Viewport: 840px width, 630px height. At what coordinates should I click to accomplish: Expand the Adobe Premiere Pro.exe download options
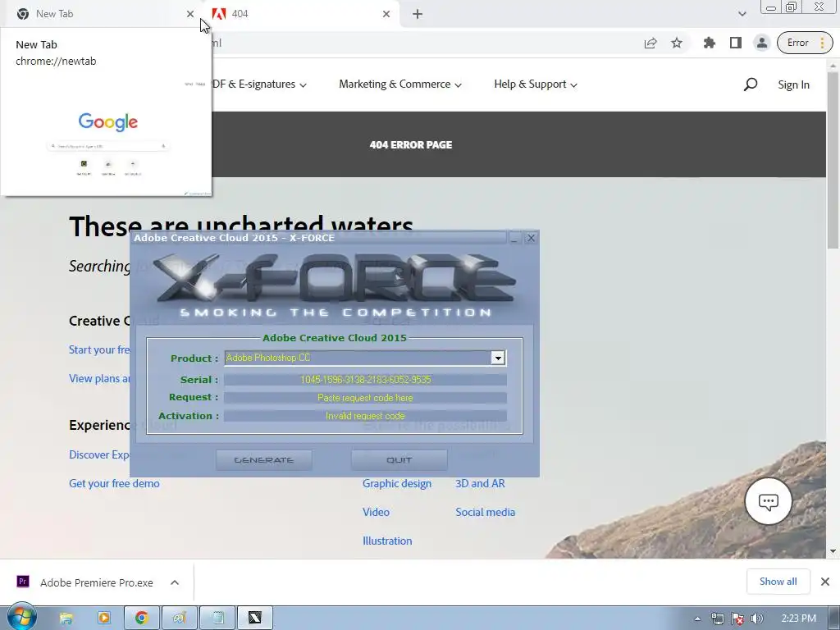click(175, 582)
